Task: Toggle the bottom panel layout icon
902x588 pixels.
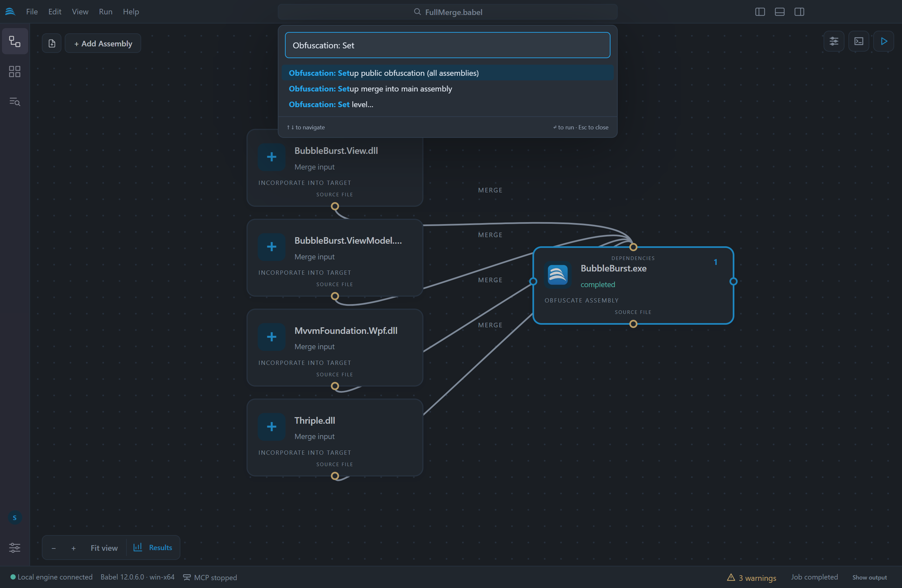Action: tap(779, 12)
